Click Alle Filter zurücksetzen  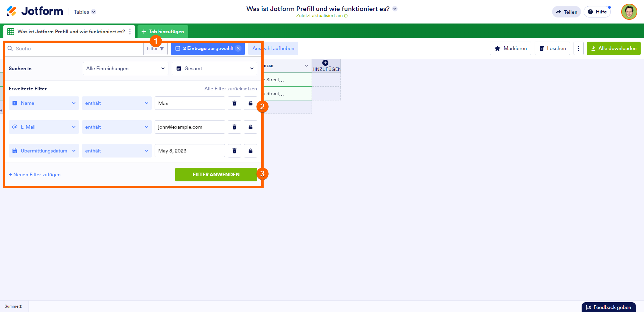[x=231, y=89]
